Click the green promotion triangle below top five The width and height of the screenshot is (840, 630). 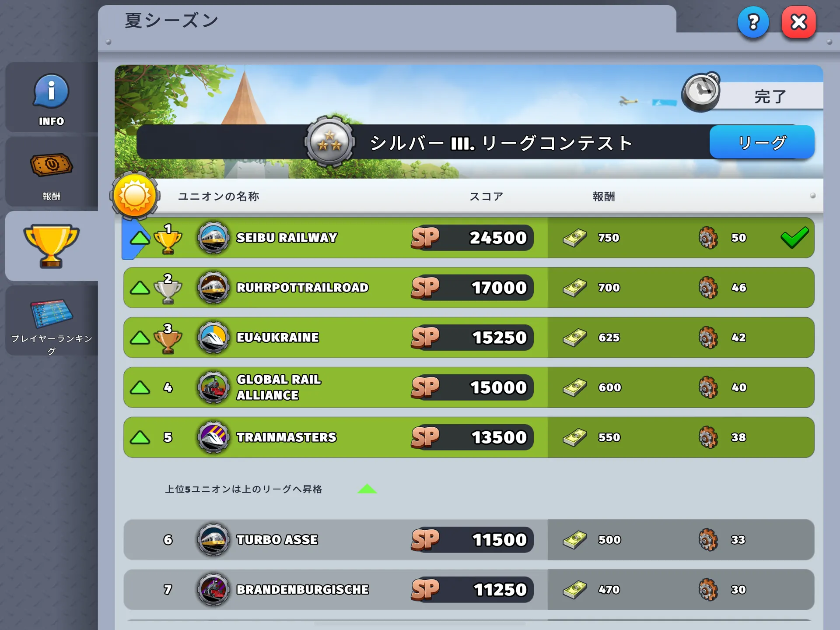tap(367, 489)
